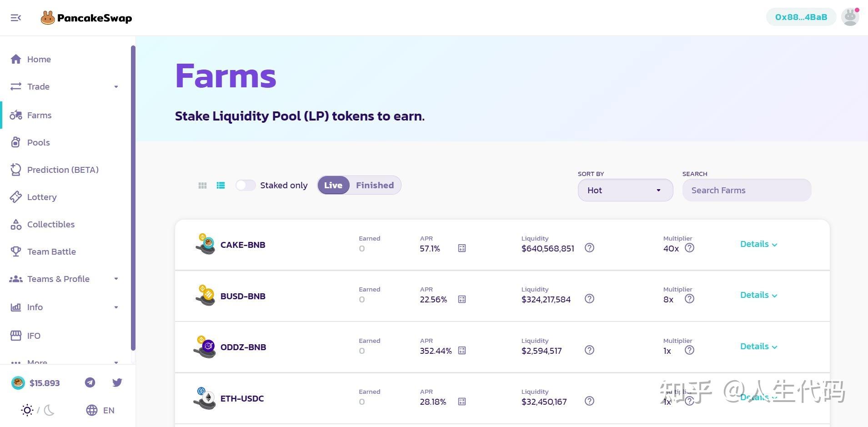
Task: Click ODDZ-BNB APR value 352.44%
Action: (436, 351)
